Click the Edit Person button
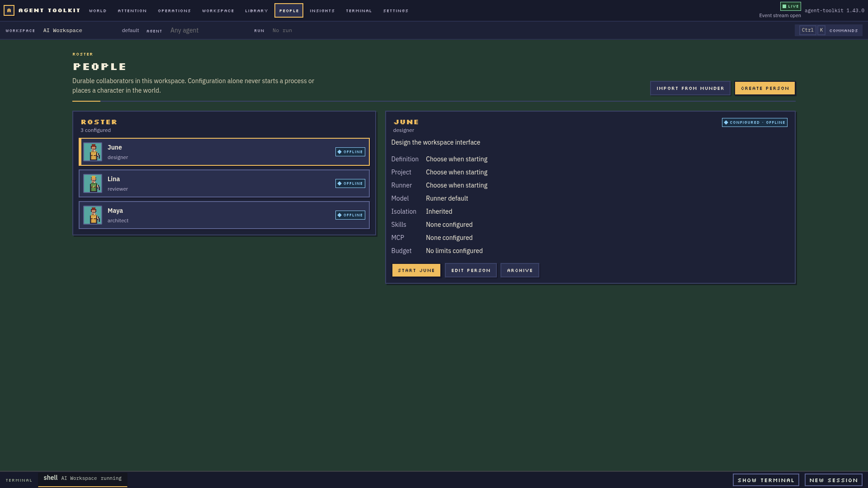This screenshot has height=488, width=868. tap(471, 270)
